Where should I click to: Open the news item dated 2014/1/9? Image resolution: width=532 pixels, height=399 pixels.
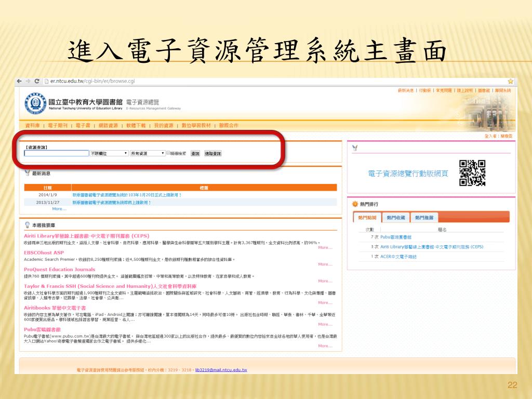(127, 195)
